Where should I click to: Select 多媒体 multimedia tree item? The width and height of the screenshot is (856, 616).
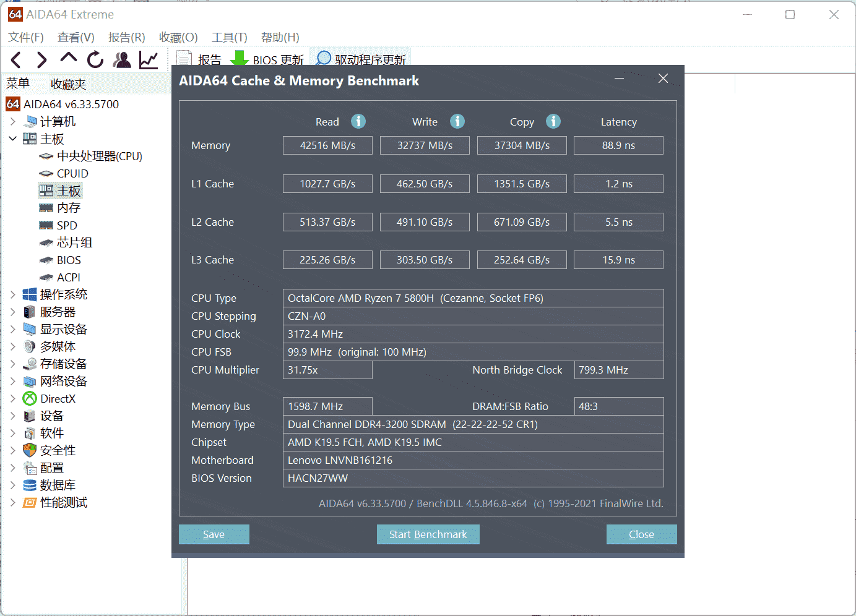(50, 346)
